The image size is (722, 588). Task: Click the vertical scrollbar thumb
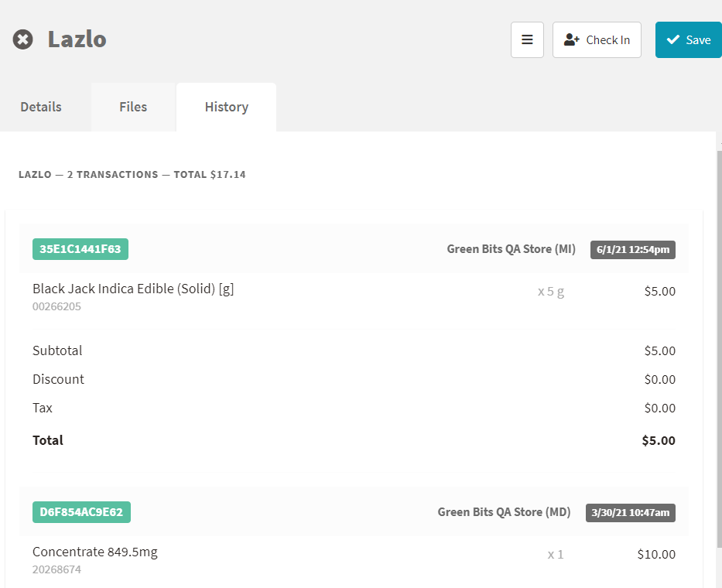(719, 349)
